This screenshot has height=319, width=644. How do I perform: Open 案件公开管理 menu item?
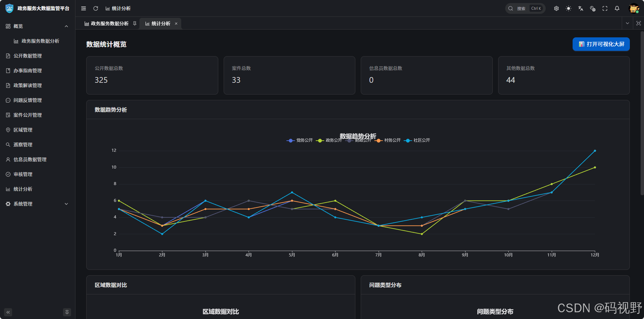point(37,115)
